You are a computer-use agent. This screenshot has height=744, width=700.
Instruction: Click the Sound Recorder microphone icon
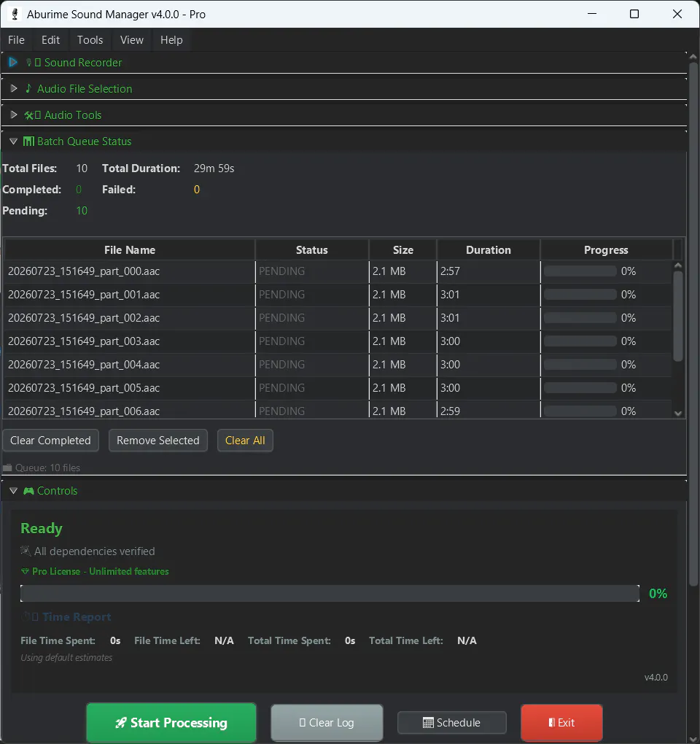click(28, 63)
